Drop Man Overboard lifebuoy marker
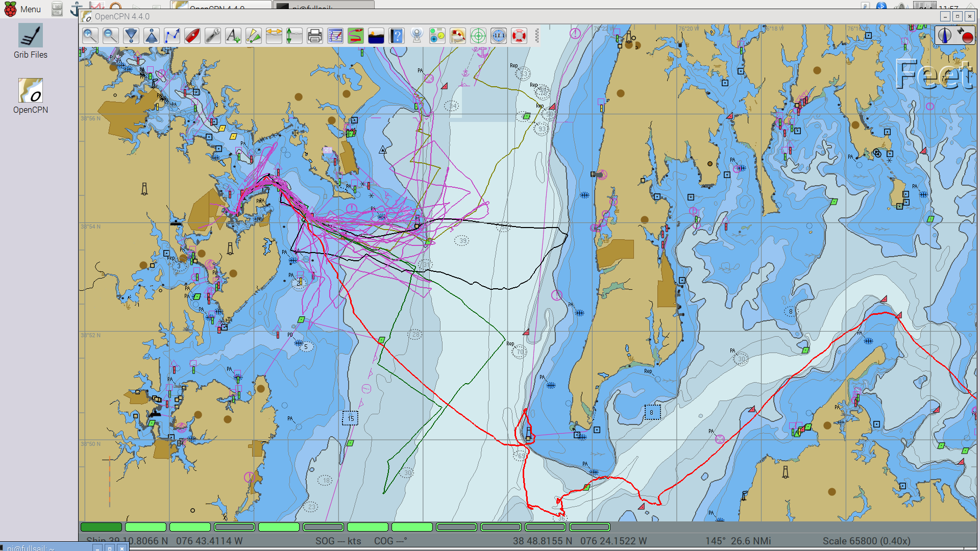Image resolution: width=980 pixels, height=551 pixels. (x=519, y=36)
